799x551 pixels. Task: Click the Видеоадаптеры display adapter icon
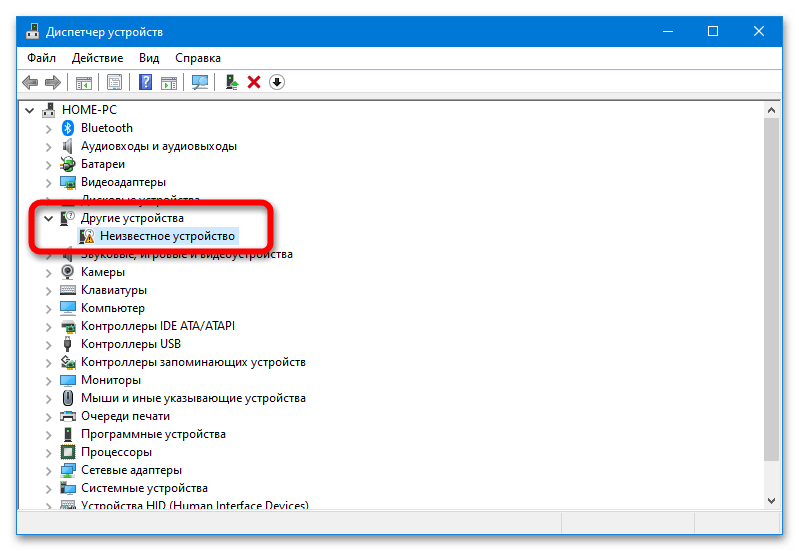click(68, 182)
